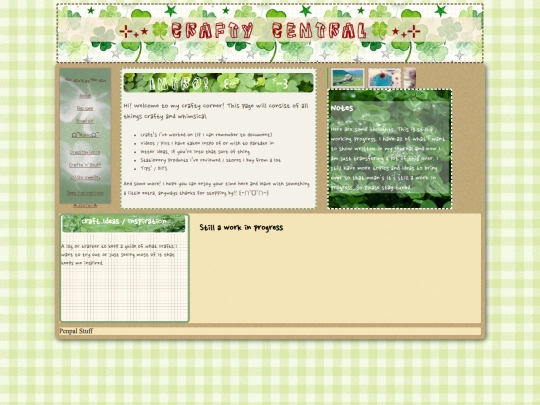Click the 'Still a work in progress' text
This screenshot has width=540, height=405.
coord(241,228)
